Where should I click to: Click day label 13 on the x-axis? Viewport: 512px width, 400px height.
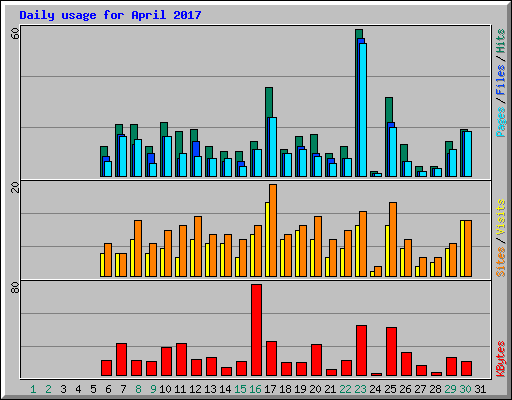click(x=210, y=389)
